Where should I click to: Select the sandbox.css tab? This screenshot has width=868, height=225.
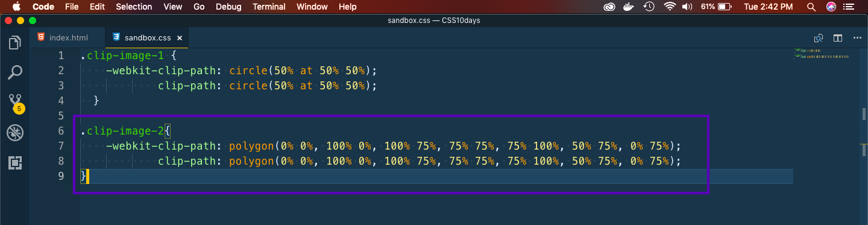pyautogui.click(x=147, y=37)
